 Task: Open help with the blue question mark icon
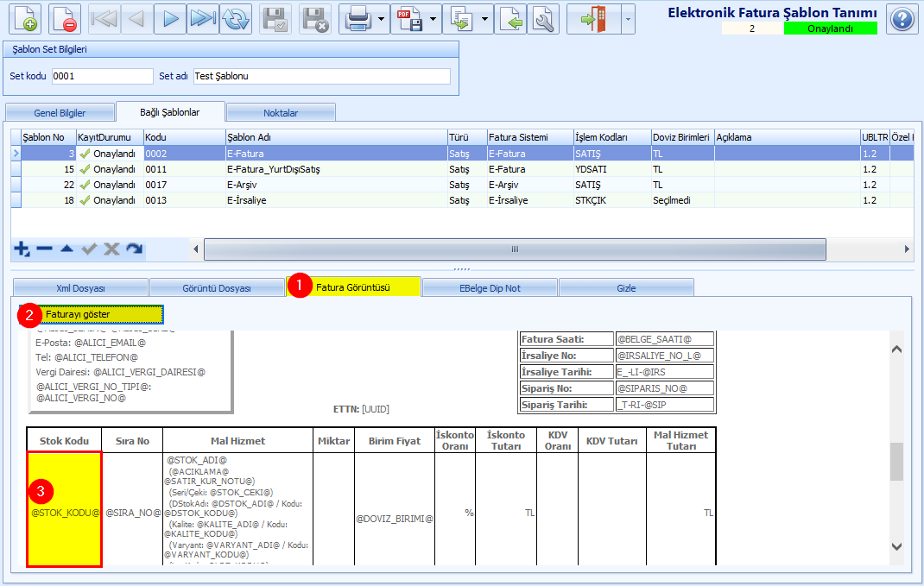[902, 19]
